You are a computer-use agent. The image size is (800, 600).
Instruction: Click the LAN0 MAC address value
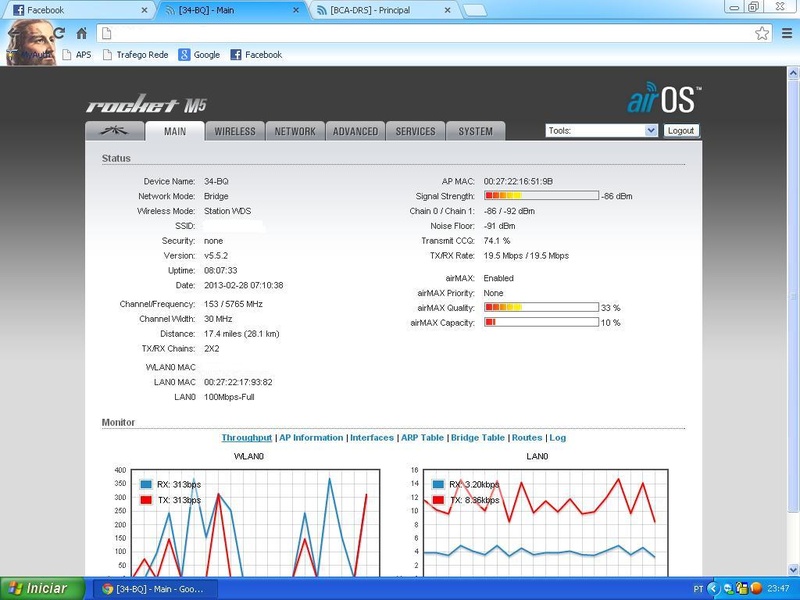(238, 382)
